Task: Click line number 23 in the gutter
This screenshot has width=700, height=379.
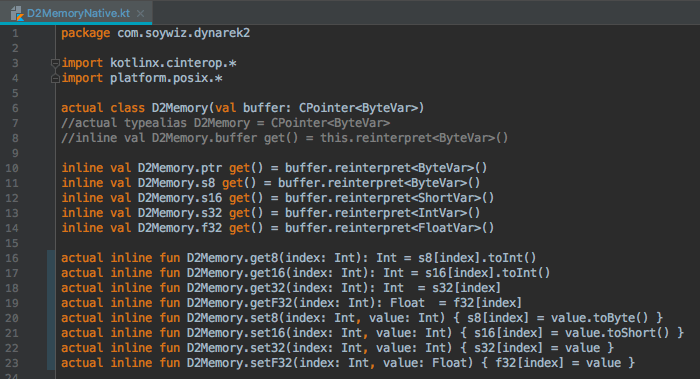Action: [x=12, y=363]
